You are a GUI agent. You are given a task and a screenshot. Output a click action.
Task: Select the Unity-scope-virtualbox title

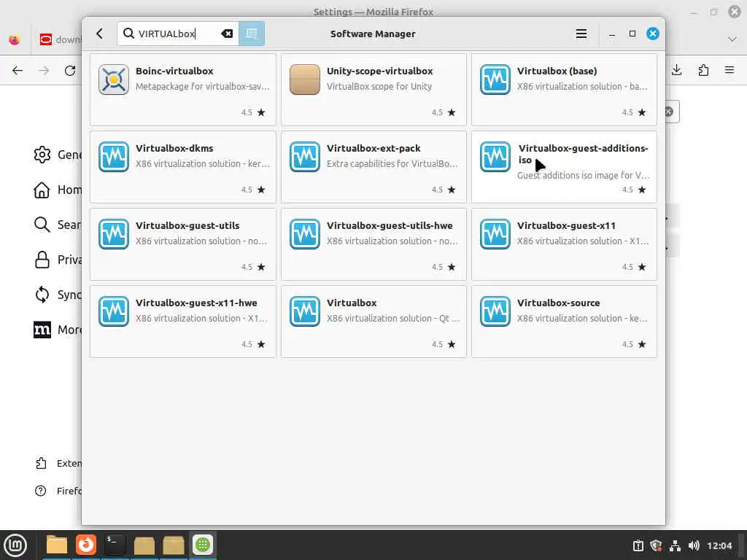379,71
